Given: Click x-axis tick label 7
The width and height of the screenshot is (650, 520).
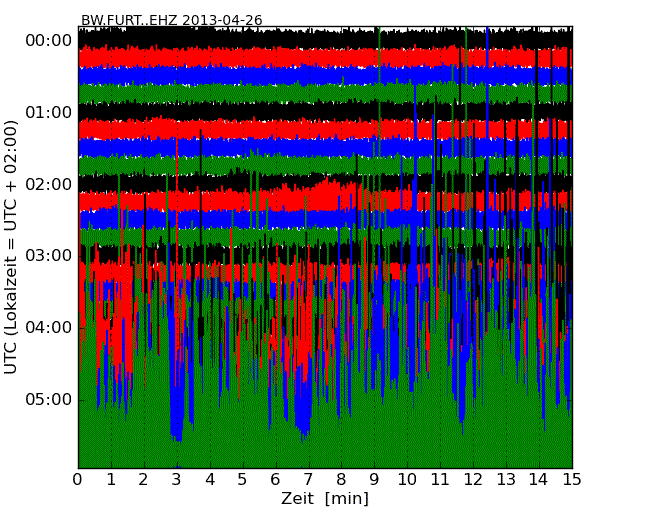Looking at the screenshot, I should [308, 480].
